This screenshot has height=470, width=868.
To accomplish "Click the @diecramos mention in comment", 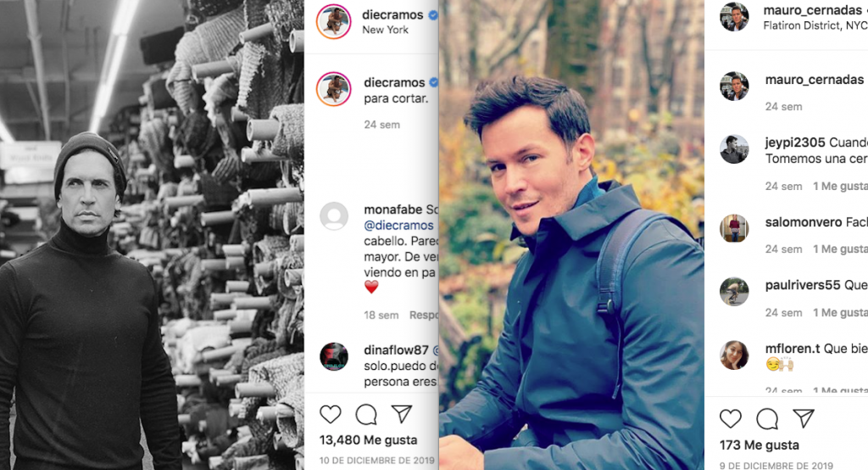I will (x=398, y=225).
